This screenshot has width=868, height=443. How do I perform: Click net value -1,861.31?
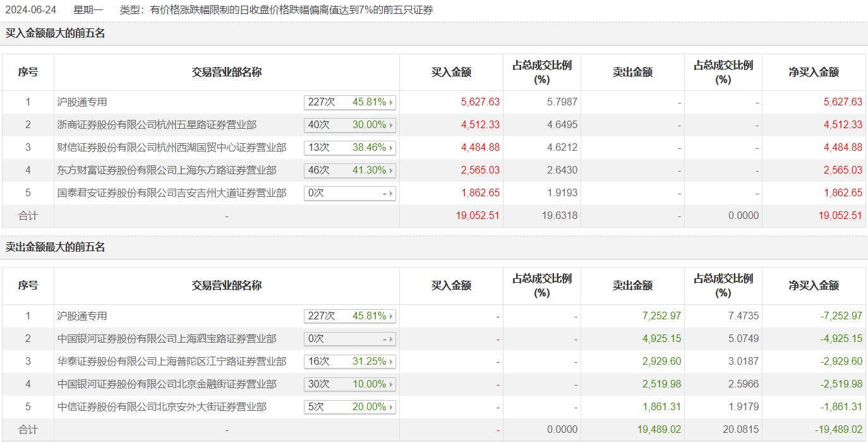pyautogui.click(x=841, y=407)
